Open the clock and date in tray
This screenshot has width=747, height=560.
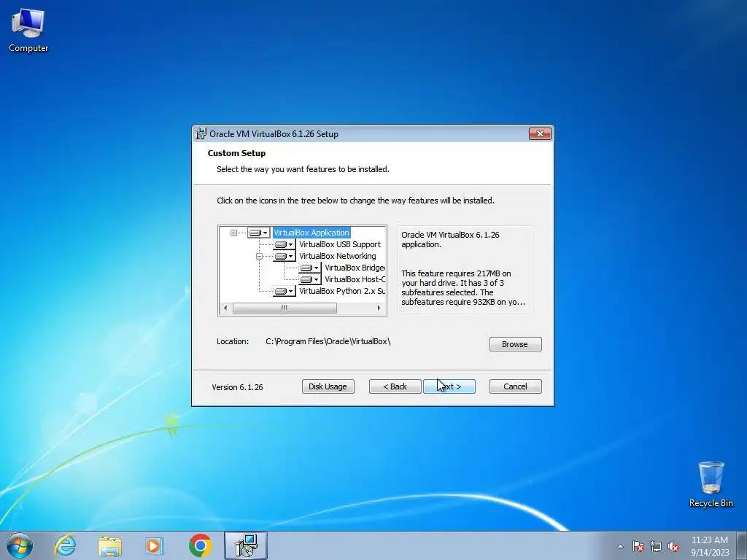pos(710,546)
